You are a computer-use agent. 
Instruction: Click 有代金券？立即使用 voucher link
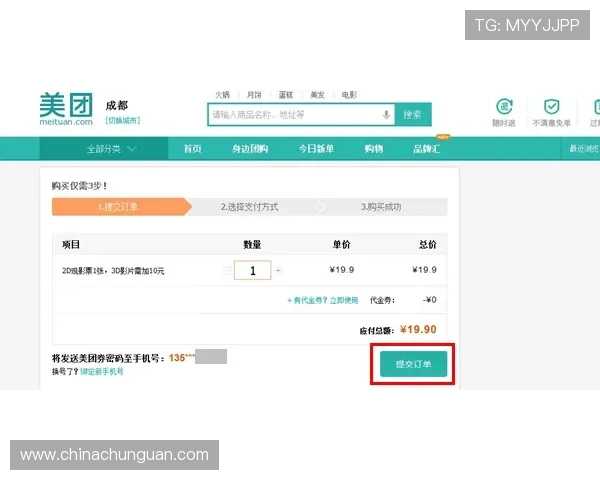[x=322, y=300]
